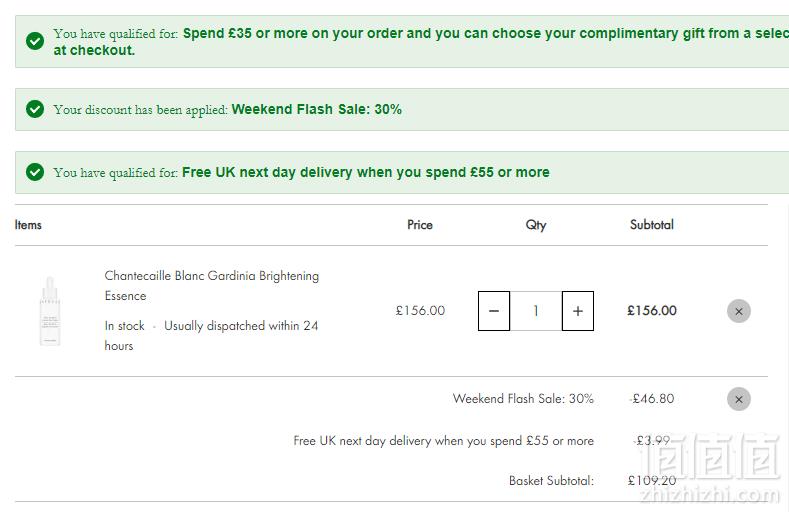789x512 pixels.
Task: Click the Items column header
Action: tap(28, 225)
